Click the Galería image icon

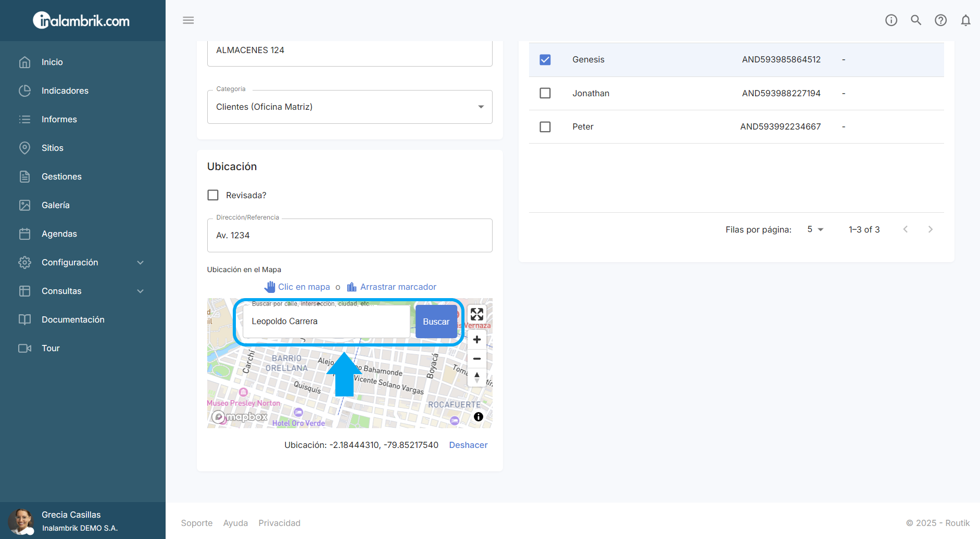pyautogui.click(x=24, y=205)
